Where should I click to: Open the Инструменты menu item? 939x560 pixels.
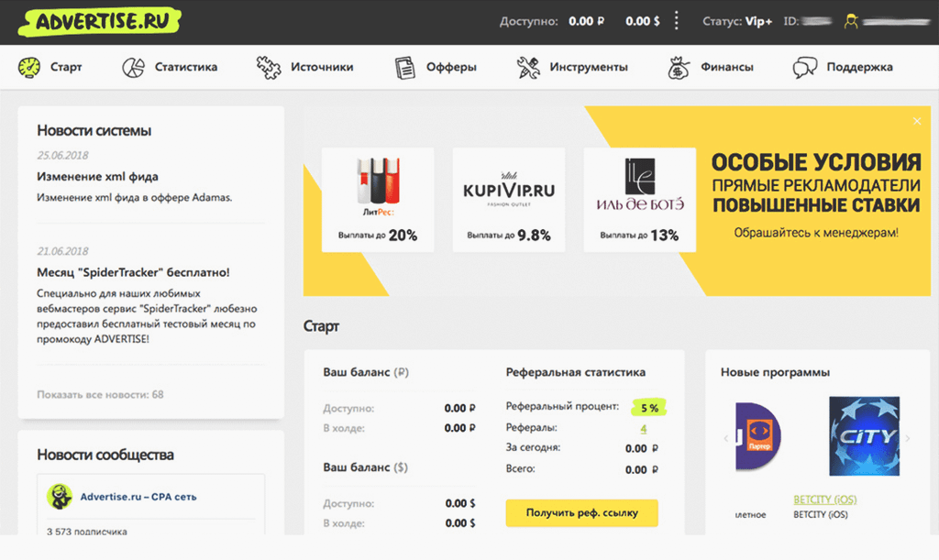coord(589,67)
